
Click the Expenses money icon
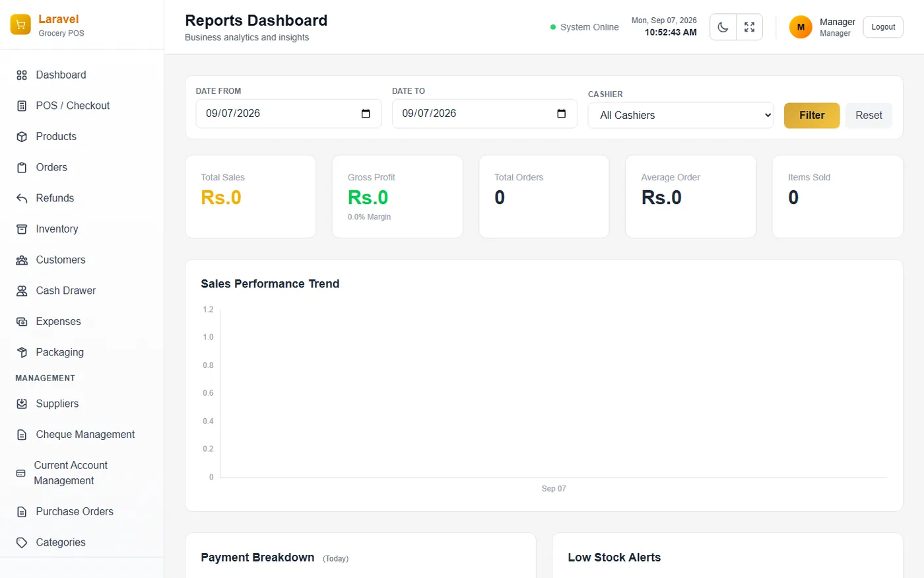[x=22, y=322]
